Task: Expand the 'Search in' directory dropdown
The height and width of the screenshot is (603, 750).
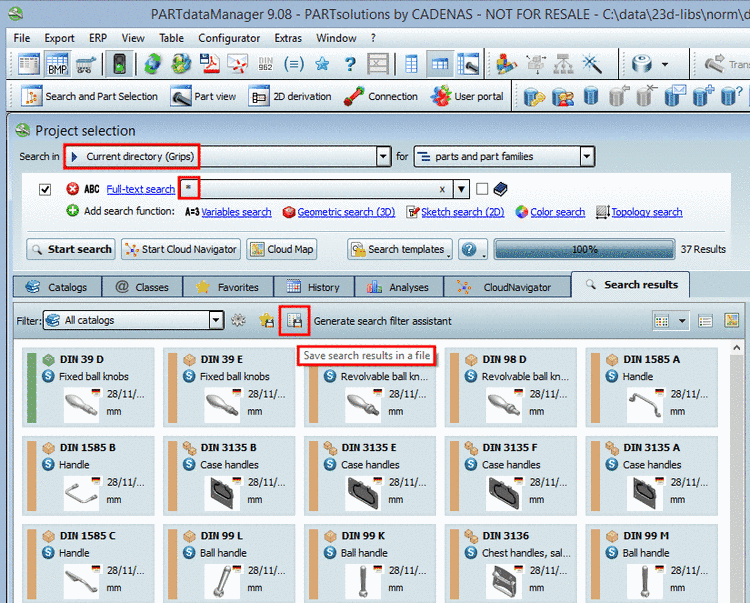Action: [383, 156]
